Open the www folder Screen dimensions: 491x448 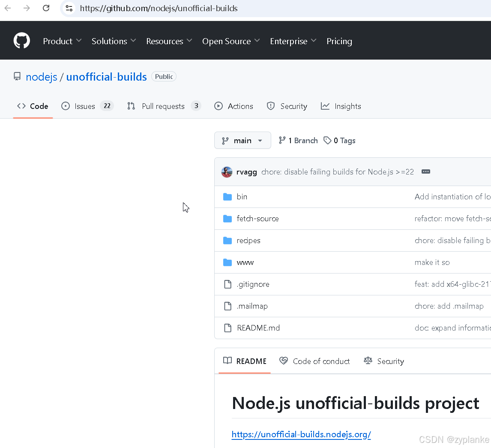click(245, 262)
